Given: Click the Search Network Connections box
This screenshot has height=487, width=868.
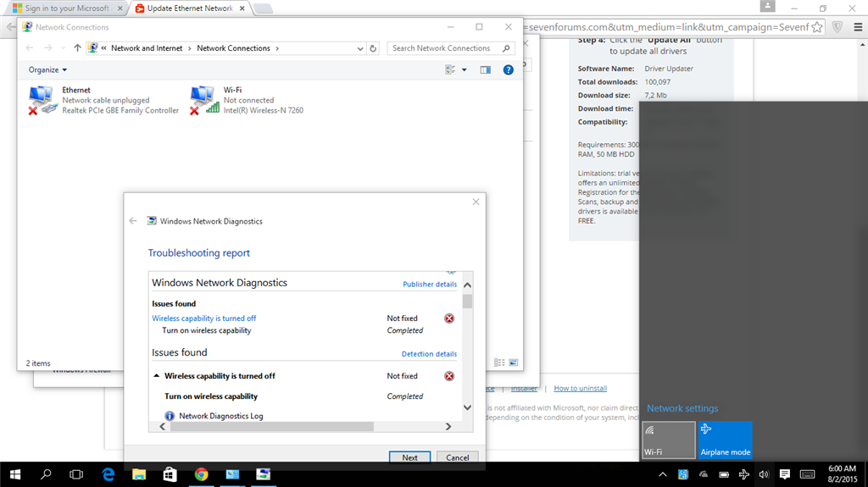Looking at the screenshot, I should pos(451,48).
